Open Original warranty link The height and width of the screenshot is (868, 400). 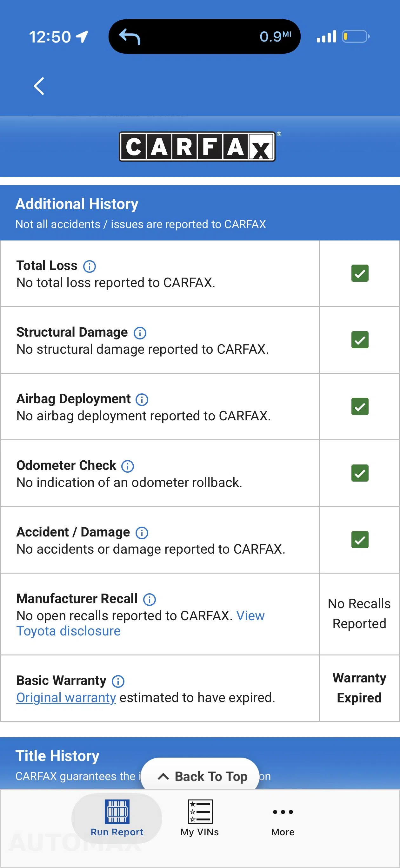66,698
